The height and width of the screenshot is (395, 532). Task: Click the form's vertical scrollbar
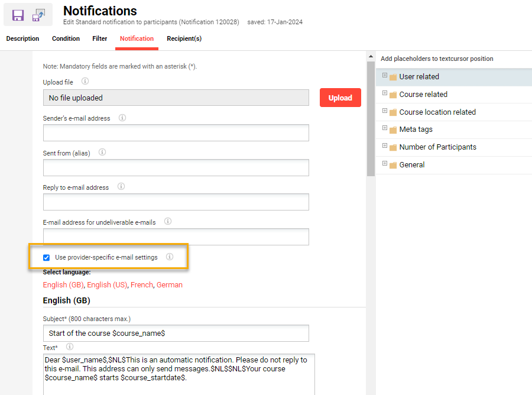tap(371, 118)
